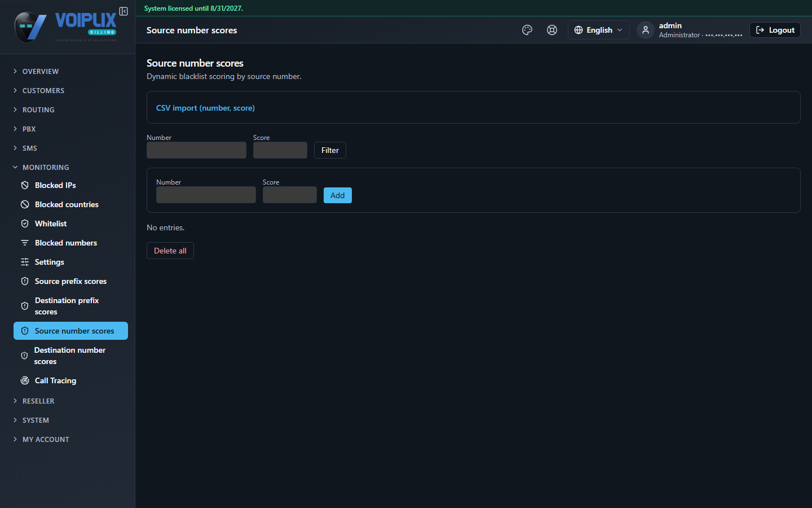Viewport: 812px width, 508px height.
Task: Open Blocked numbers page
Action: 70,243
